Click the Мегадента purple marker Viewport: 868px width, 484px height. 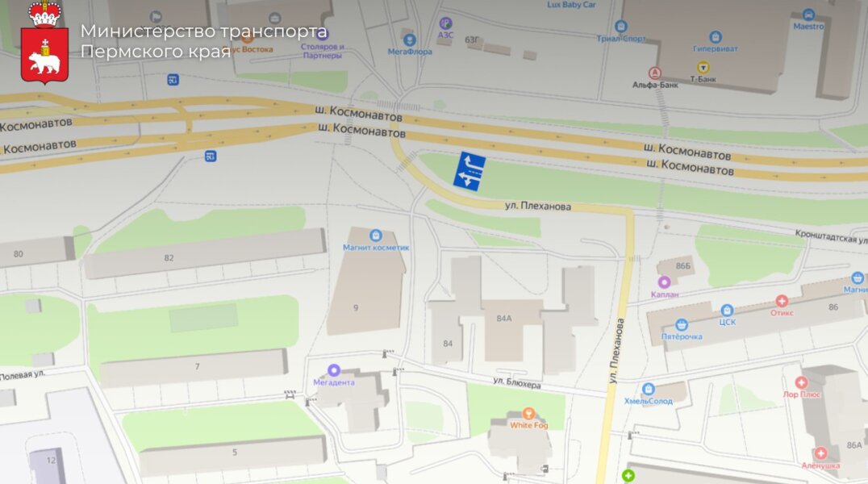(x=334, y=370)
